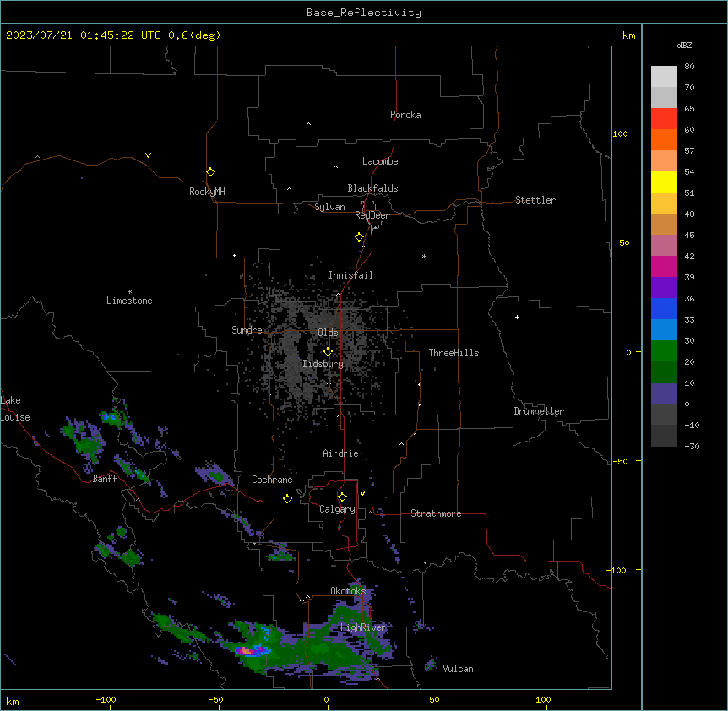Select the 54 dBZ yellow color swatch

pyautogui.click(x=664, y=182)
